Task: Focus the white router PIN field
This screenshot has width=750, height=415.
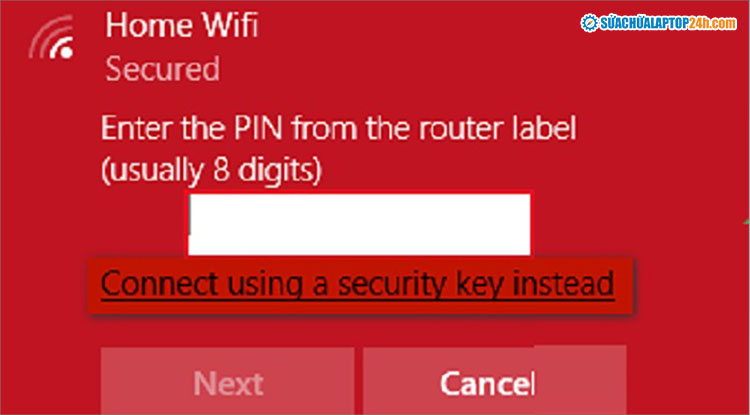Action: click(x=360, y=224)
